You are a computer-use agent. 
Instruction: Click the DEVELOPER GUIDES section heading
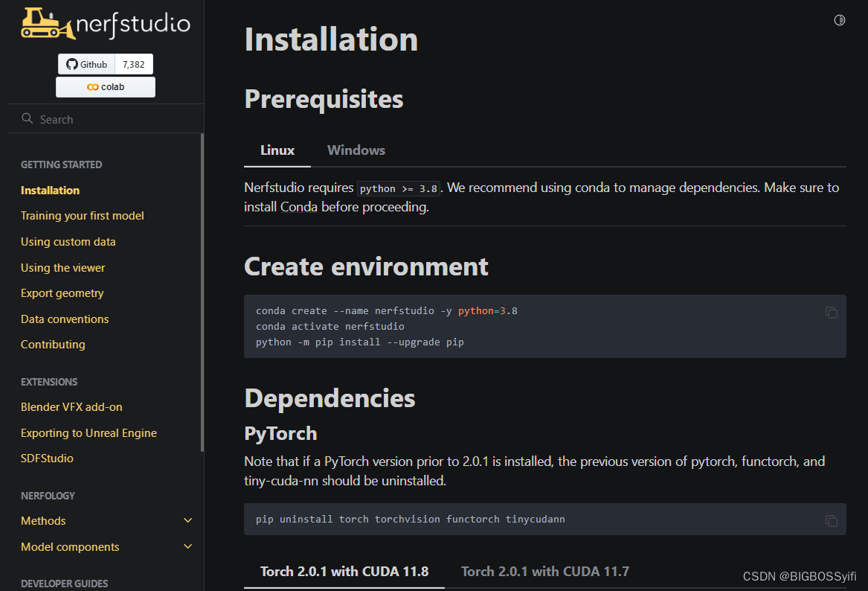point(65,584)
